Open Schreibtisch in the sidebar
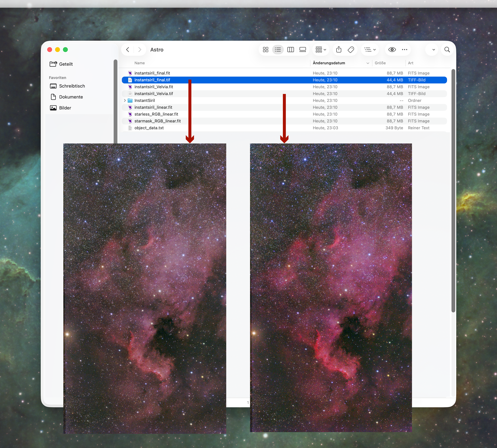The image size is (497, 448). pyautogui.click(x=67, y=86)
